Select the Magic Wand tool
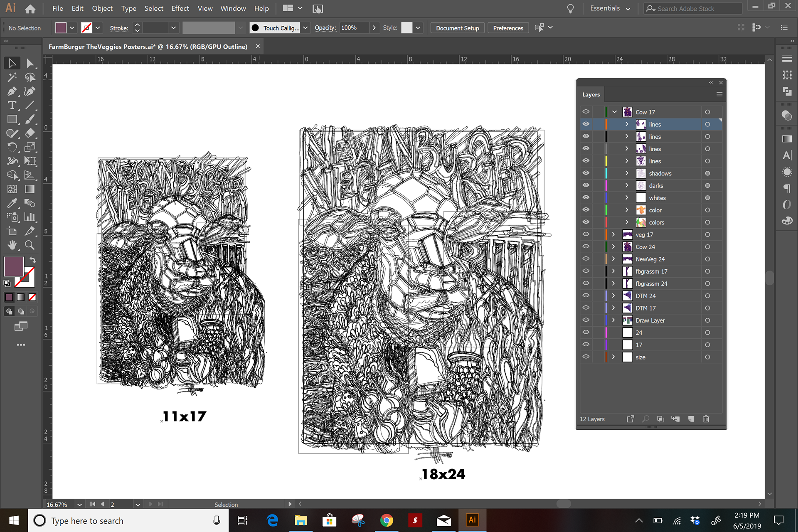The width and height of the screenshot is (798, 532). point(12,77)
